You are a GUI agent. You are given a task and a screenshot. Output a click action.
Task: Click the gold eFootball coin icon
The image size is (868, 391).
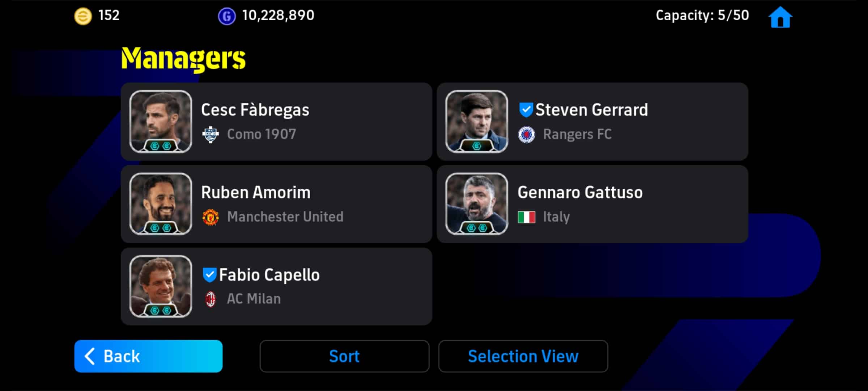(83, 16)
